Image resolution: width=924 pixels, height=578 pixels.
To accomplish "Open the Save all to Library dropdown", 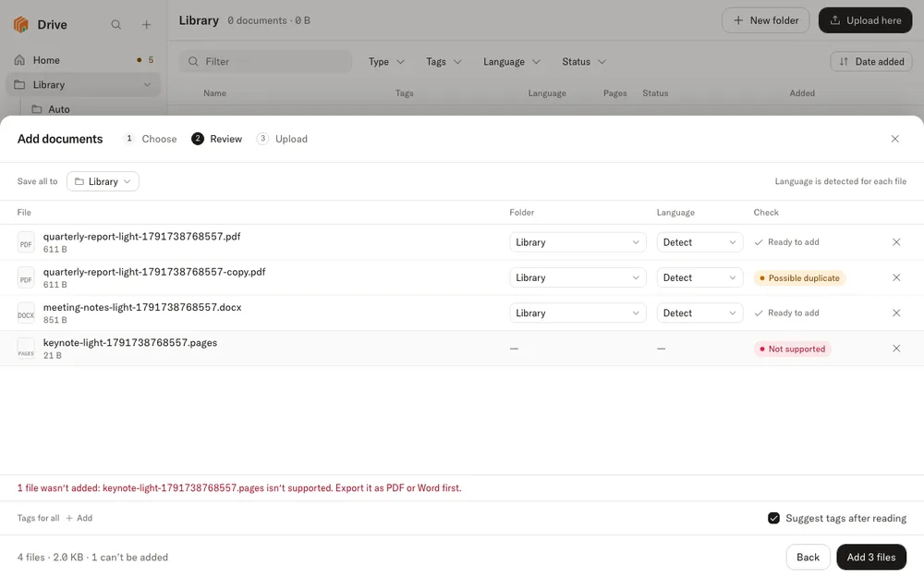I will coord(103,181).
